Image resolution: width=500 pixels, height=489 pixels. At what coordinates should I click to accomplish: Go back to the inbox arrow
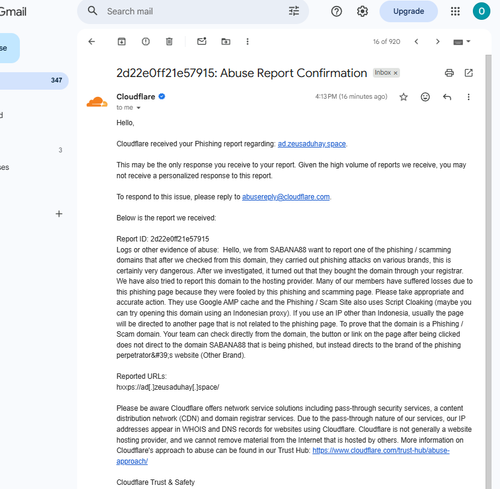coord(92,41)
